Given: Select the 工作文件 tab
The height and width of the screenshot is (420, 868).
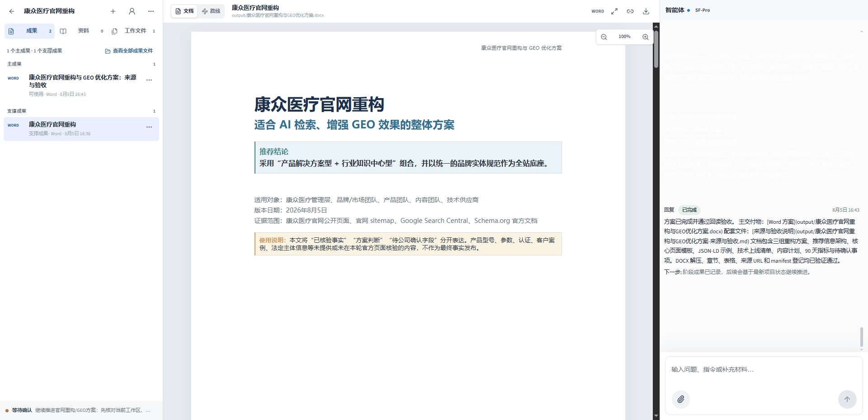Looking at the screenshot, I should pyautogui.click(x=135, y=31).
